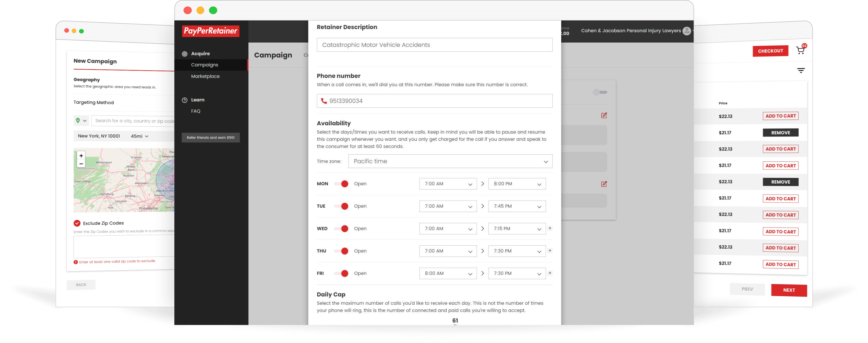Toggle THU availability switch

[x=341, y=251]
